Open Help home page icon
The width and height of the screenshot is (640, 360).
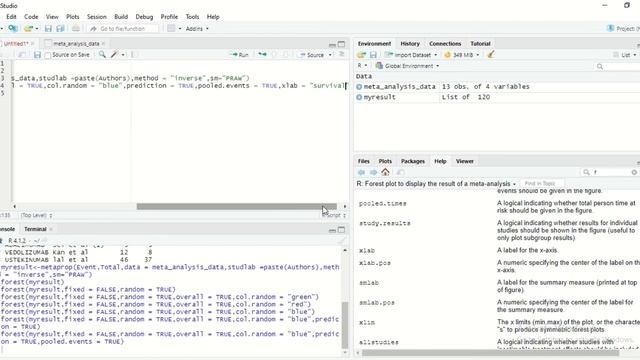pyautogui.click(x=385, y=172)
